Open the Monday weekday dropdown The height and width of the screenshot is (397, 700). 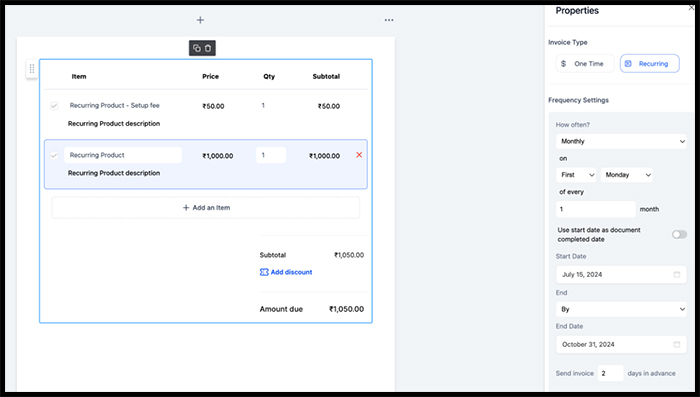pyautogui.click(x=626, y=175)
